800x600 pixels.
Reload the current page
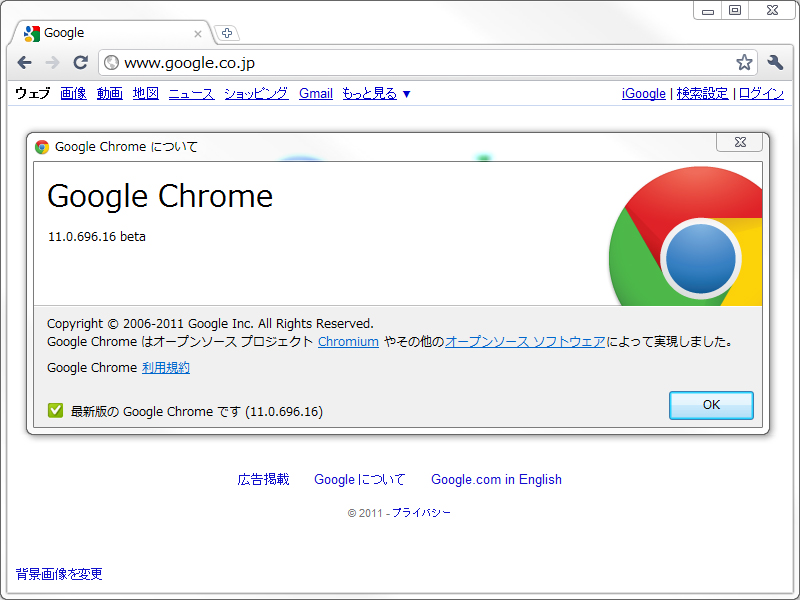[80, 62]
